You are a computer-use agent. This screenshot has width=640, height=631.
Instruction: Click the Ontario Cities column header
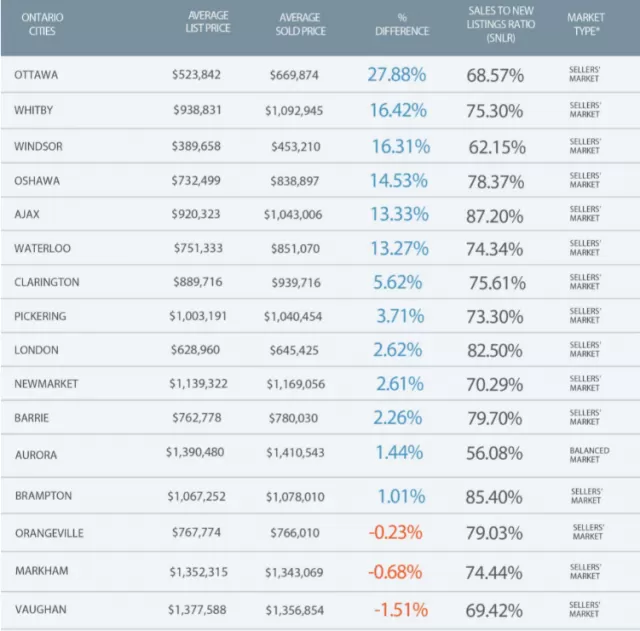(42, 24)
